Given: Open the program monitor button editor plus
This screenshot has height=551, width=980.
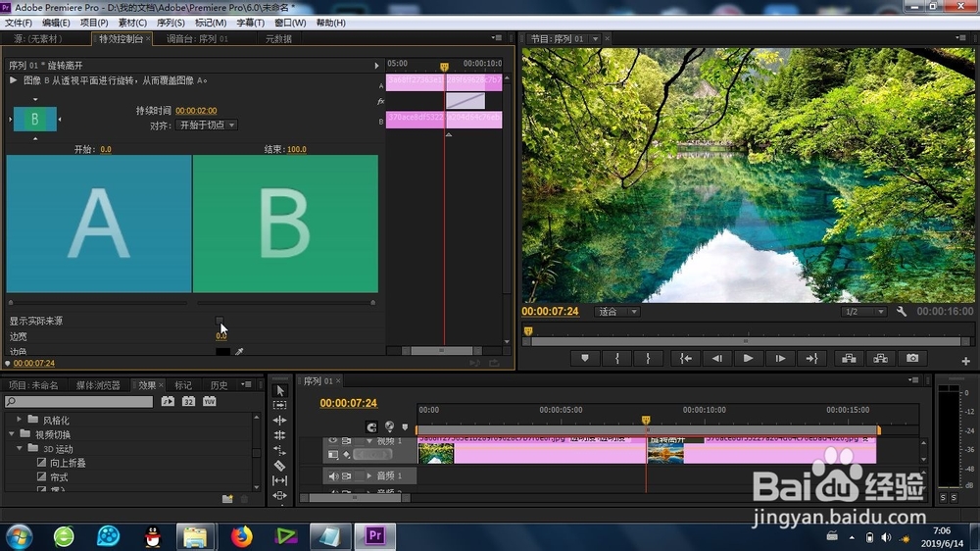Looking at the screenshot, I should 965,361.
